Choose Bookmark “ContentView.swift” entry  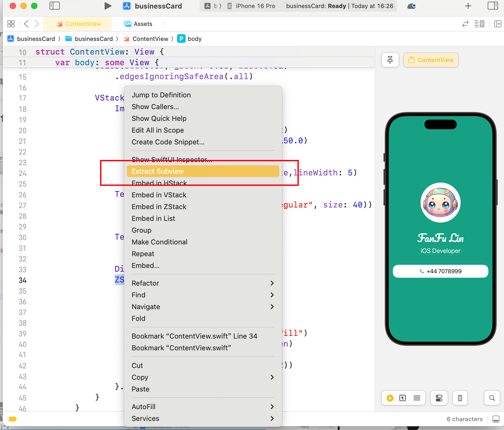(x=203, y=348)
